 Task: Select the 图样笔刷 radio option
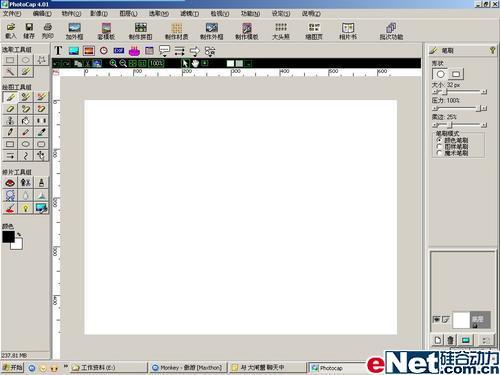point(453,147)
